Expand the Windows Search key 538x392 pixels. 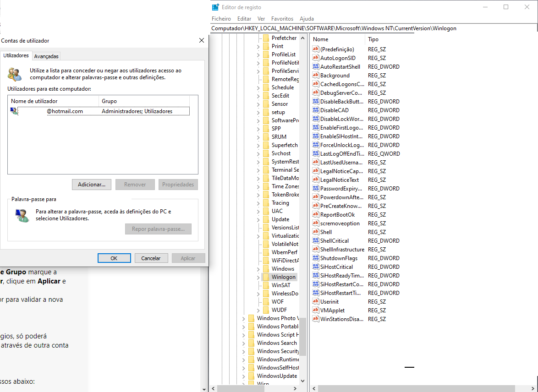click(244, 343)
